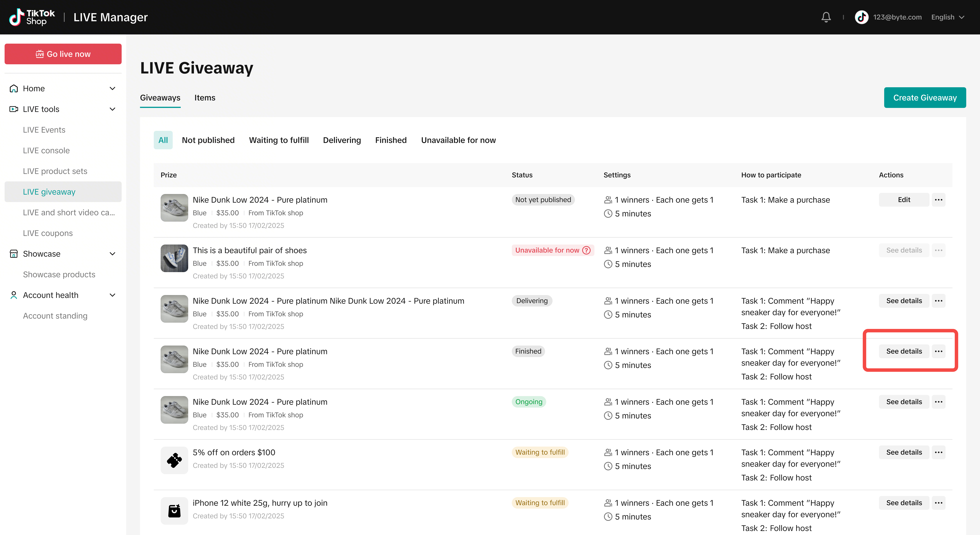The height and width of the screenshot is (535, 980).
Task: Click the help icon beside Unavailable for now
Action: 587,250
